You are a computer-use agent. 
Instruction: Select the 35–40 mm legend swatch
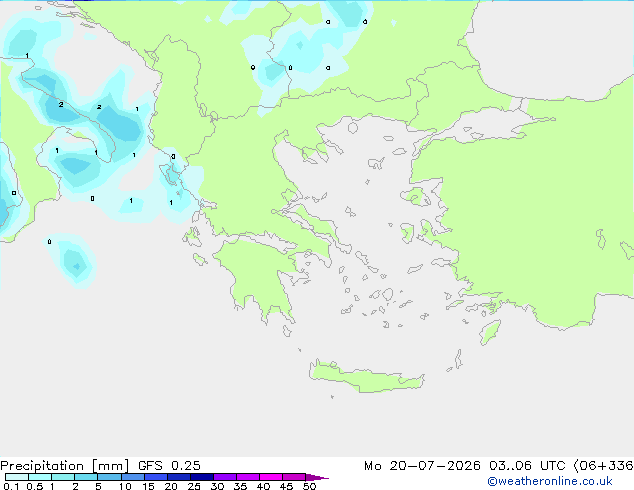pos(248,477)
